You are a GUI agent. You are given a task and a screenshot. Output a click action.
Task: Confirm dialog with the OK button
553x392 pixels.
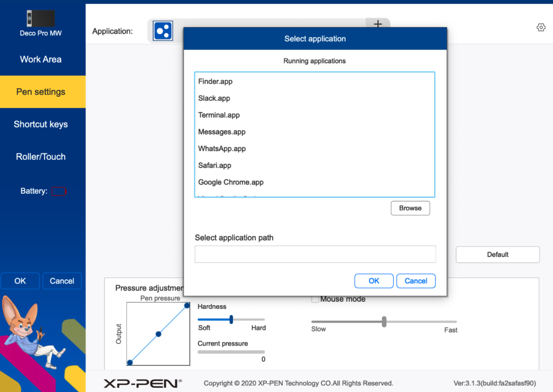point(374,281)
